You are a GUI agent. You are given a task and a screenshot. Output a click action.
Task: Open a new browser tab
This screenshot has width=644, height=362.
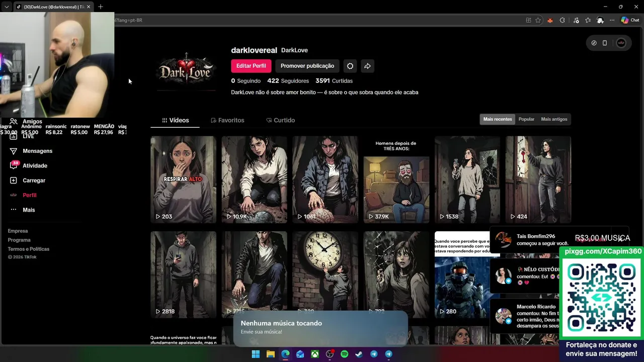pyautogui.click(x=101, y=7)
